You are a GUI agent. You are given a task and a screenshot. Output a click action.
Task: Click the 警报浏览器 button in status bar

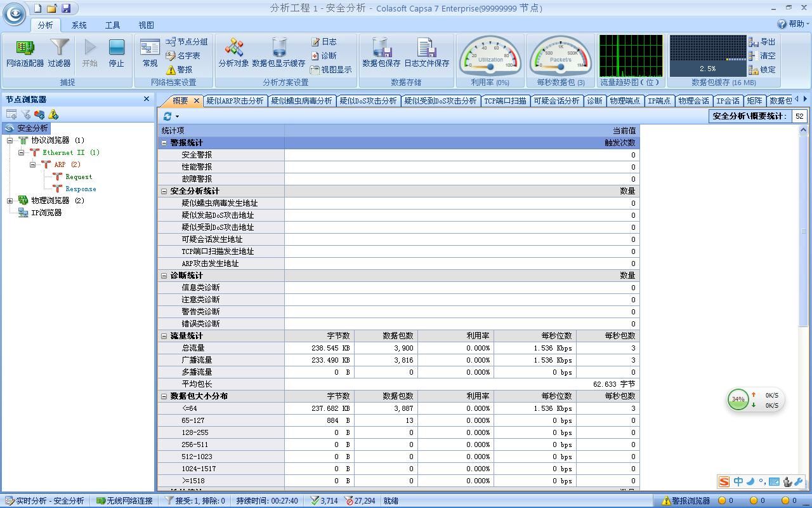click(x=686, y=500)
